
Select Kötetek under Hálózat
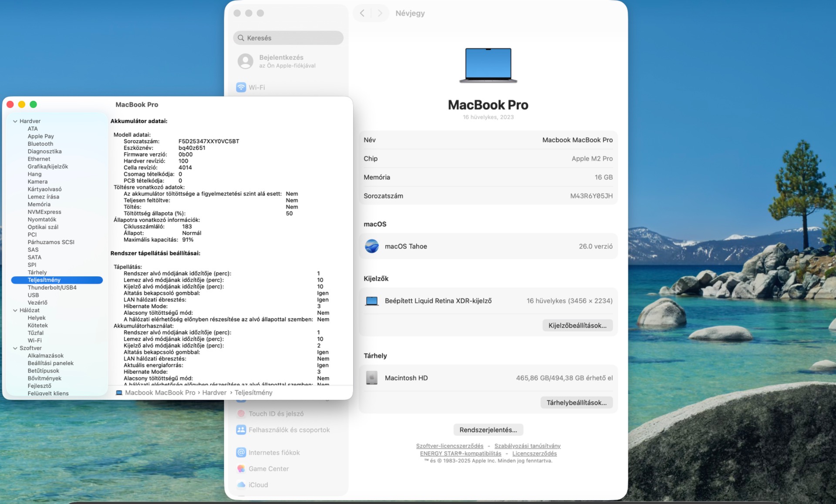click(38, 326)
